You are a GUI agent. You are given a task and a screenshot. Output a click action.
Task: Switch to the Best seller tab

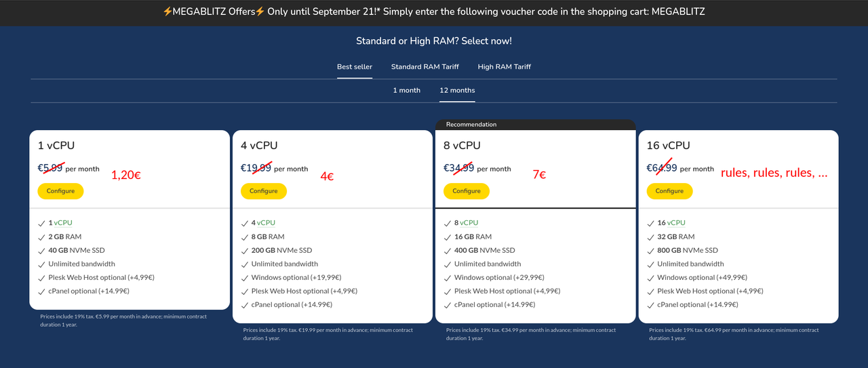[355, 66]
